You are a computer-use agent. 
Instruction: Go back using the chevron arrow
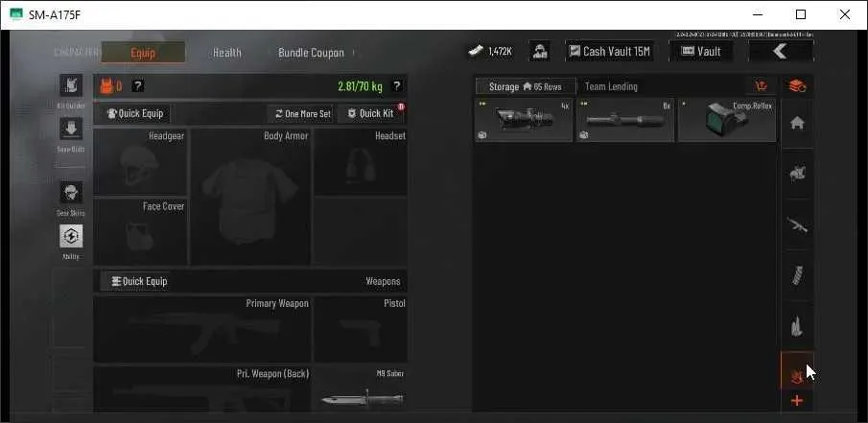pyautogui.click(x=781, y=52)
